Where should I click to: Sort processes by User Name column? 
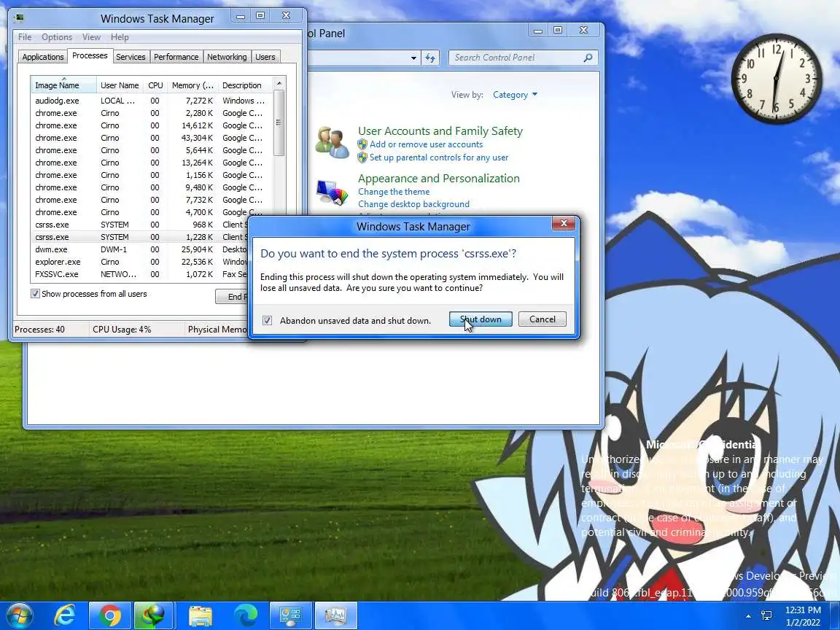click(x=120, y=85)
